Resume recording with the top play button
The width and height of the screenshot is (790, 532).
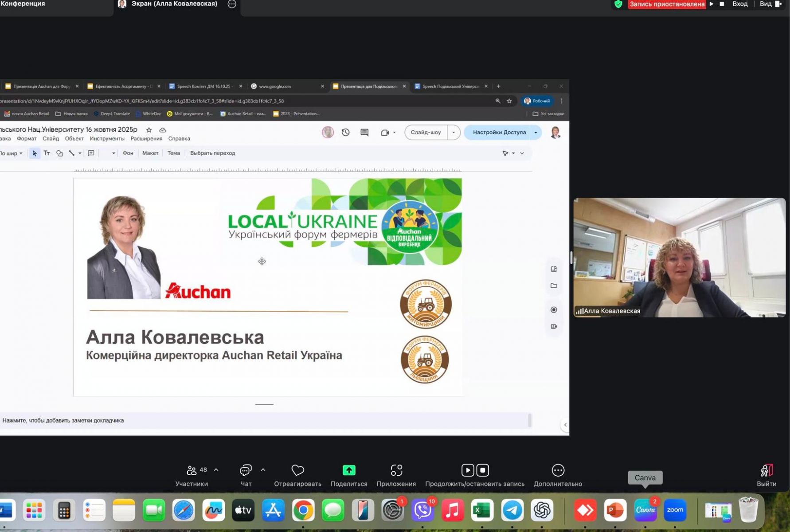tap(712, 4)
